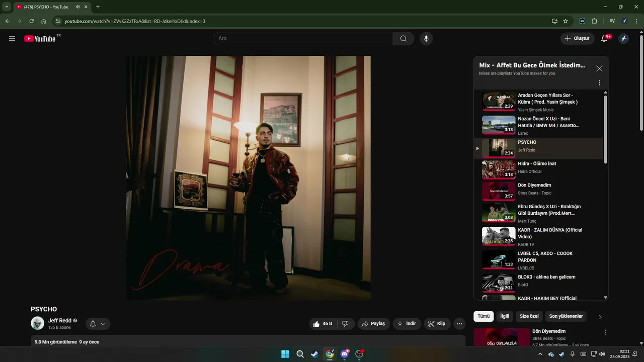Open the YouTube hamburger guide menu

click(12, 39)
